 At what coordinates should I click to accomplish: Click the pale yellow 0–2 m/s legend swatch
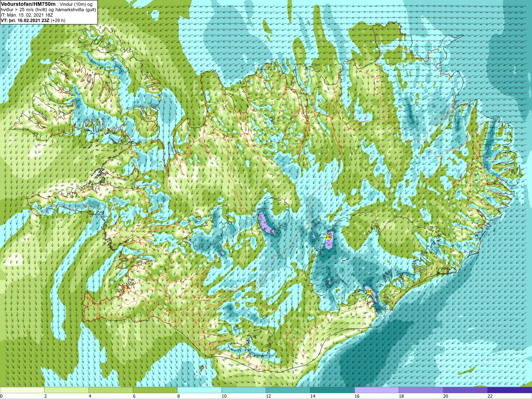pyautogui.click(x=22, y=390)
